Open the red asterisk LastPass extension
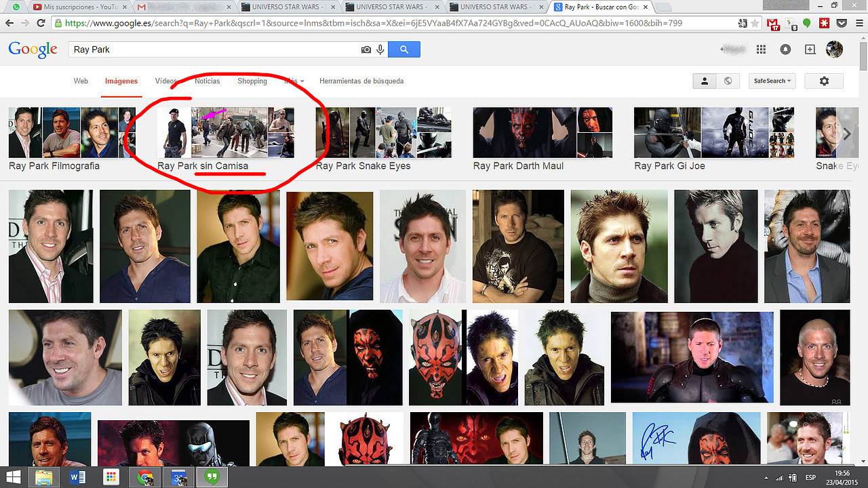This screenshot has height=488, width=868. click(824, 23)
